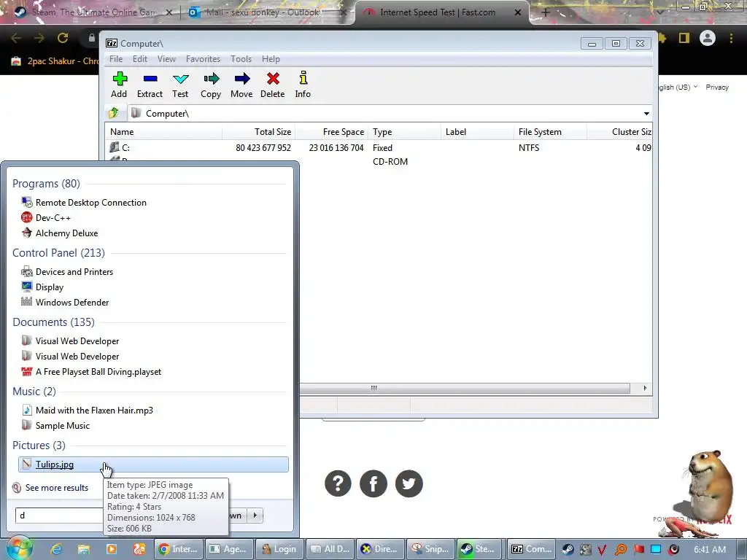747x560 pixels.
Task: Open Windows Media Player taskbar icon
Action: coord(112,549)
